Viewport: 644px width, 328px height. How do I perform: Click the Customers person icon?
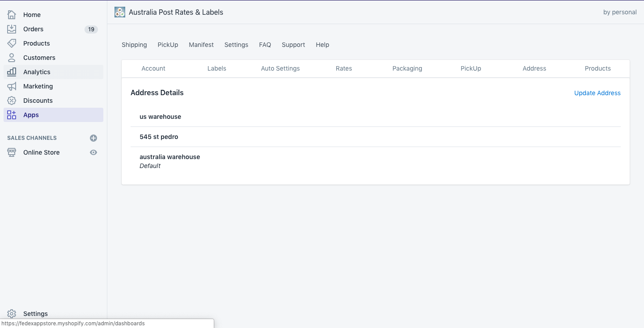point(12,58)
